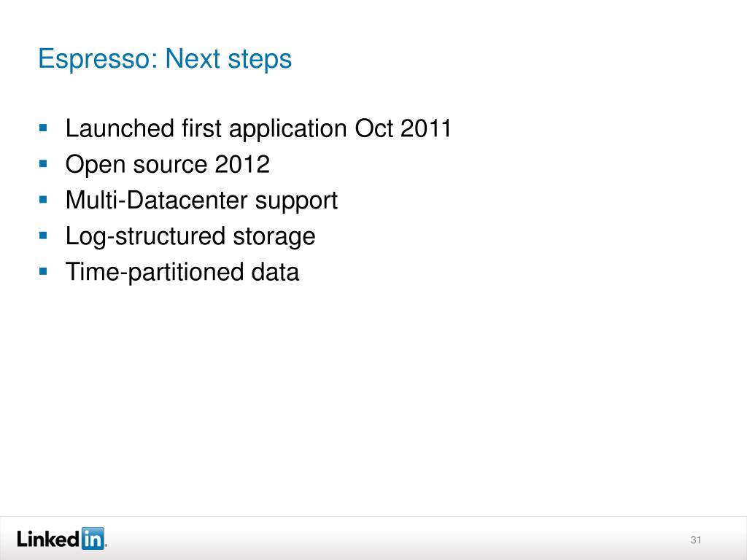747x560 pixels.
Task: Click bullet marker beside Time-partitioned data
Action: point(43,271)
